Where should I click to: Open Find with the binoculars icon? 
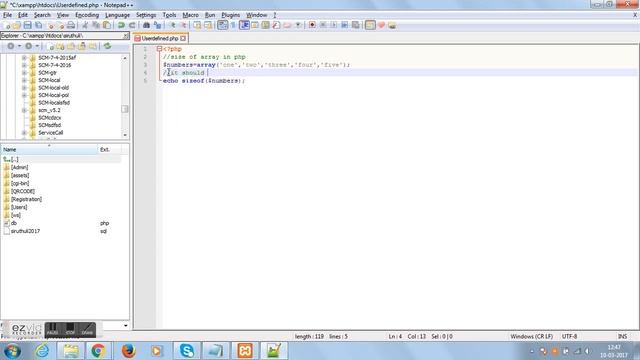pyautogui.click(x=146, y=25)
